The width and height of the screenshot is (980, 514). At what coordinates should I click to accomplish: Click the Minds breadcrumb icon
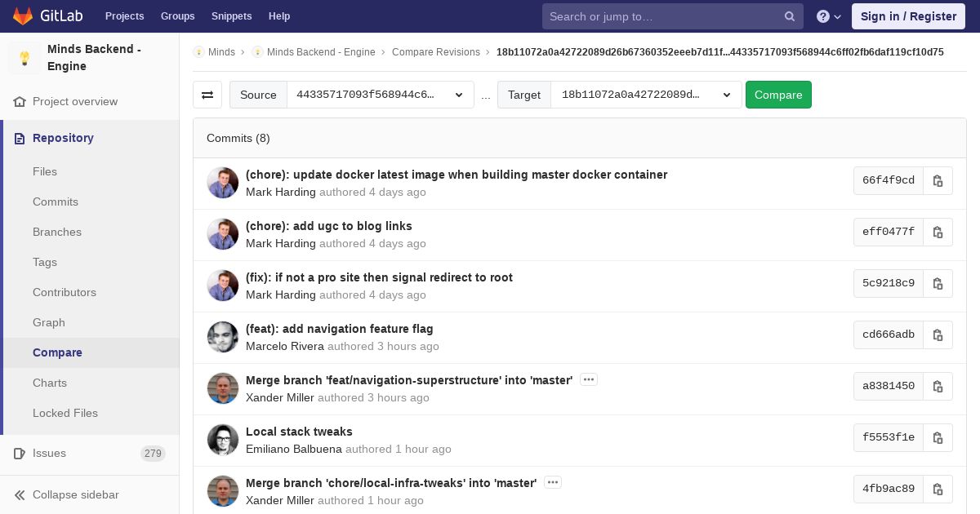[198, 52]
